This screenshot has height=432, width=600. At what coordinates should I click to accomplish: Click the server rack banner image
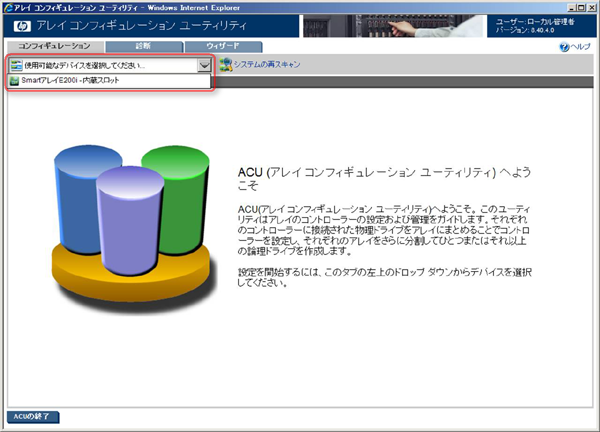(x=393, y=26)
